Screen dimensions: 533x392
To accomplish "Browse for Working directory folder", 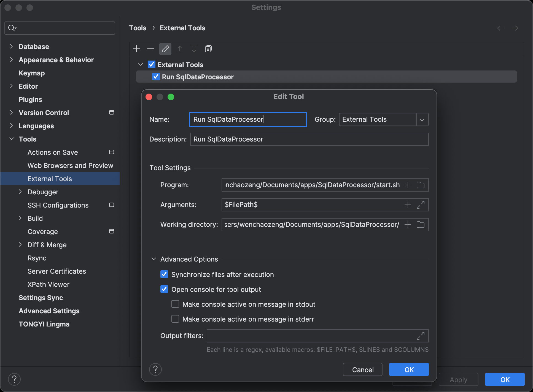I will click(x=420, y=225).
